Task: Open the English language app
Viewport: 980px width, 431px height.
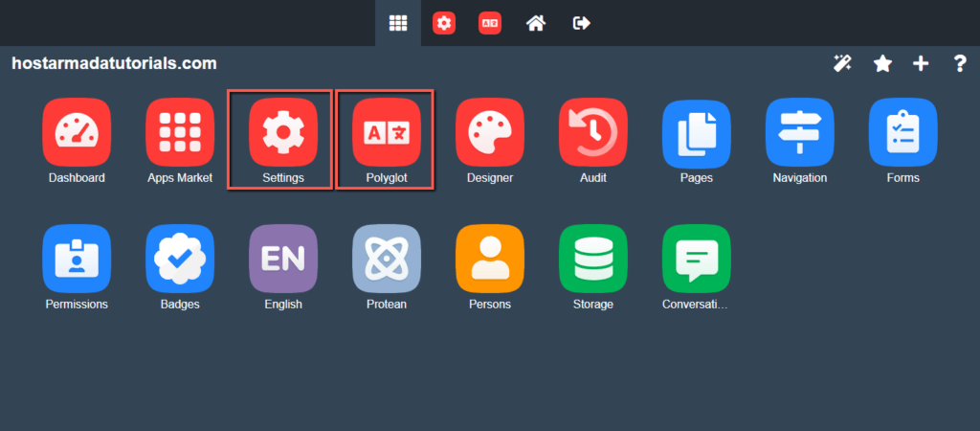Action: pos(283,259)
